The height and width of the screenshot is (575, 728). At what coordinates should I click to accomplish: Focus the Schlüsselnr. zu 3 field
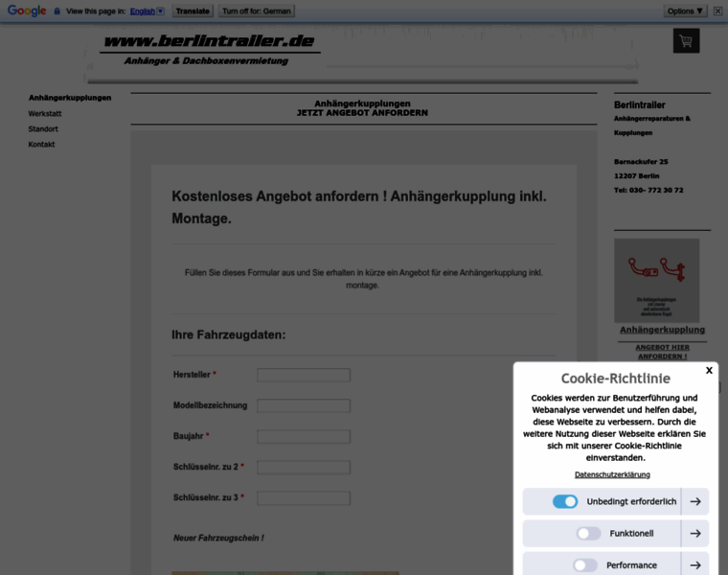tap(304, 498)
